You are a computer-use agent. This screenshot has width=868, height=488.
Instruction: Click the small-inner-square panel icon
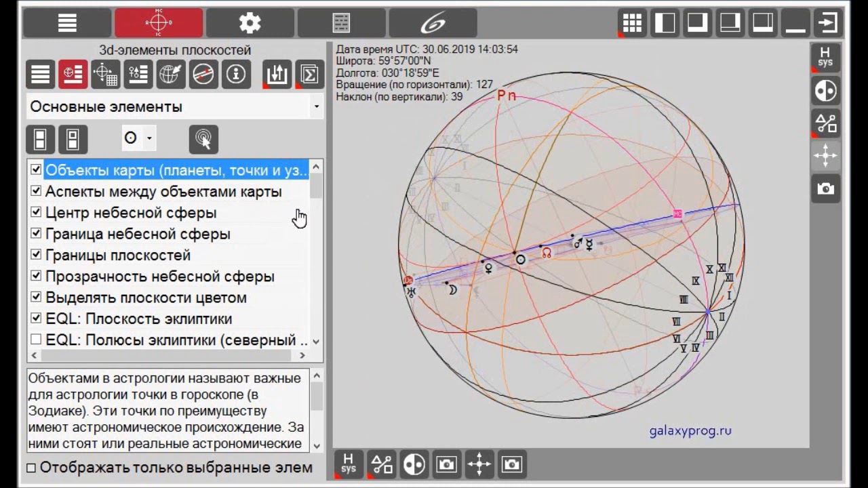click(73, 140)
